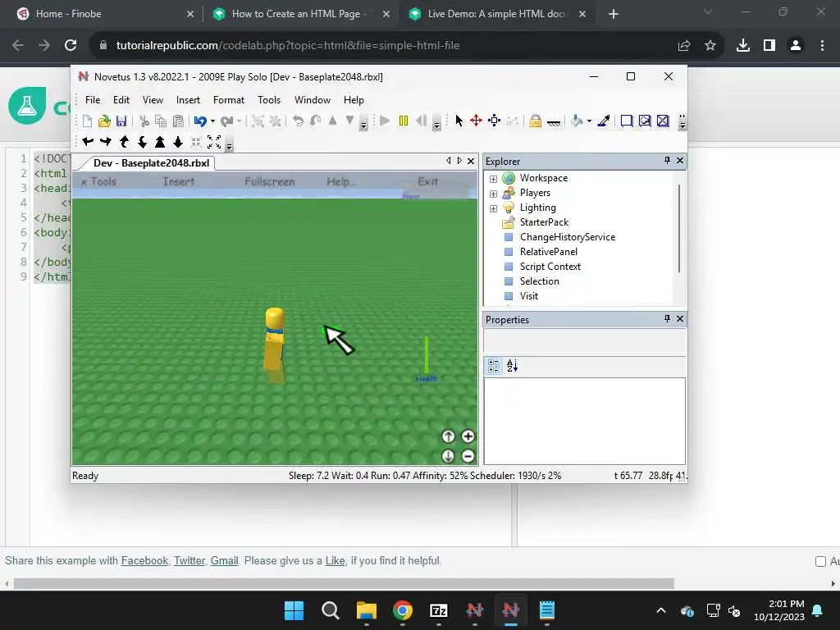Click the rotate selection icon
840x630 pixels.
pyautogui.click(x=298, y=121)
